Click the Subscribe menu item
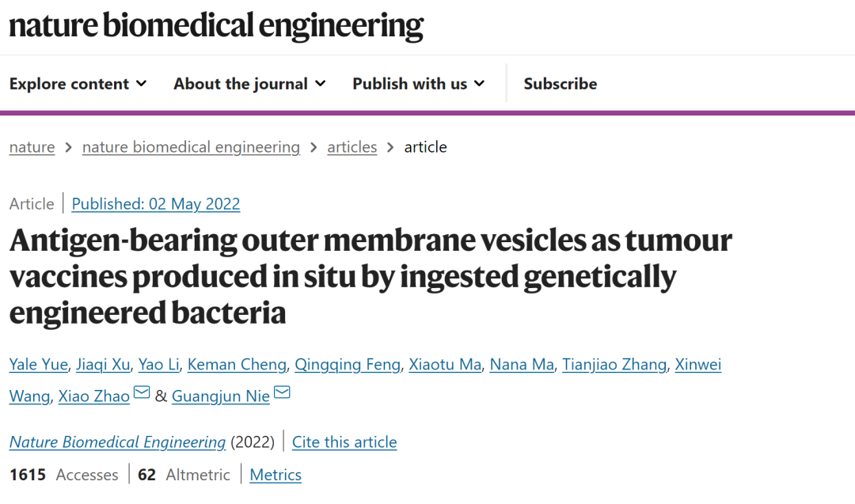The width and height of the screenshot is (855, 504). [x=560, y=83]
